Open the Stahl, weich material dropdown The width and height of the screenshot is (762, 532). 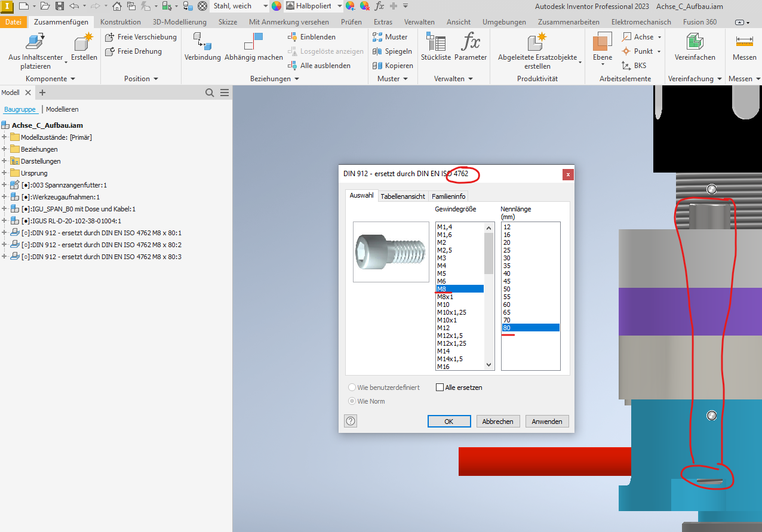click(265, 6)
